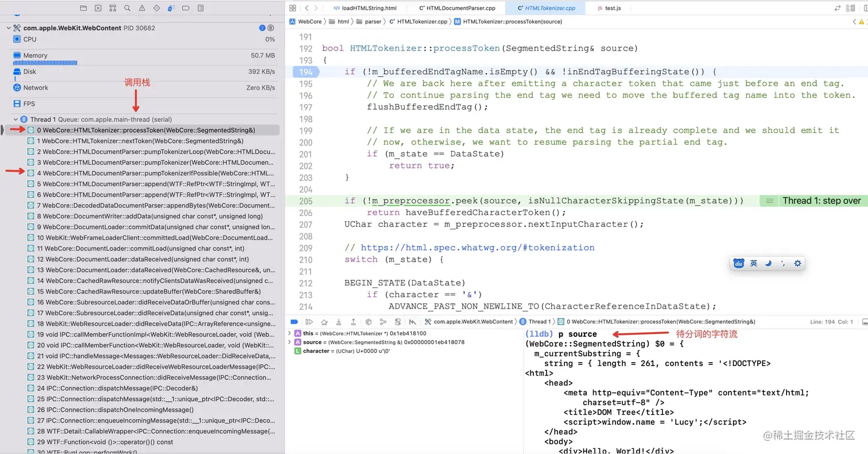Open the Symbol navigator icon
Screen dimensions: 868x454
pos(113,8)
